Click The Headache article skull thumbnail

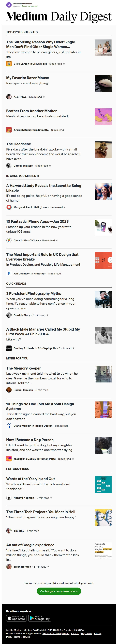(103, 150)
